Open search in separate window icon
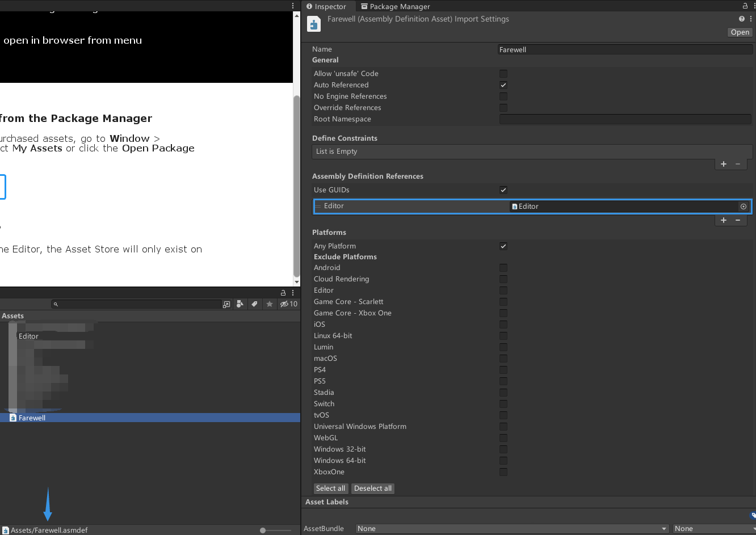Viewport: 756px width, 535px height. tap(226, 304)
